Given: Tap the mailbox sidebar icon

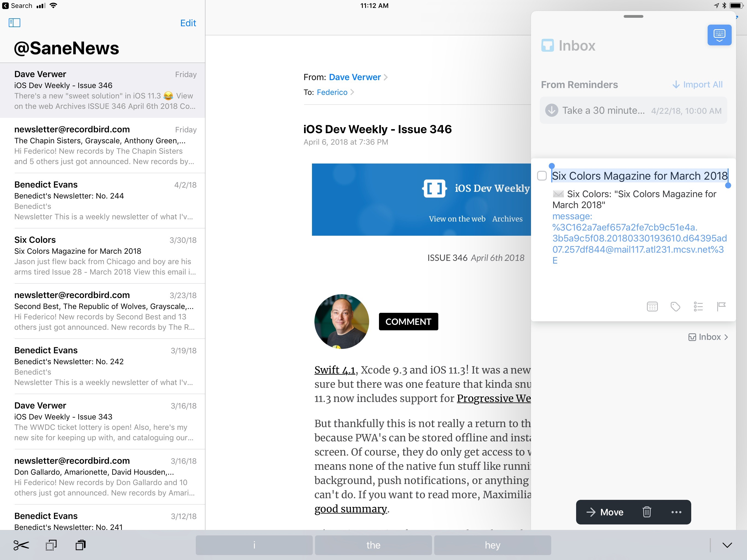Looking at the screenshot, I should pyautogui.click(x=14, y=23).
